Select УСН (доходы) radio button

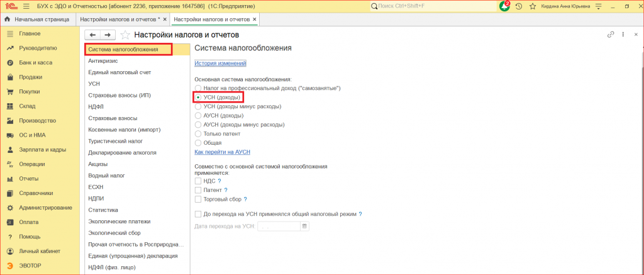[x=198, y=98]
